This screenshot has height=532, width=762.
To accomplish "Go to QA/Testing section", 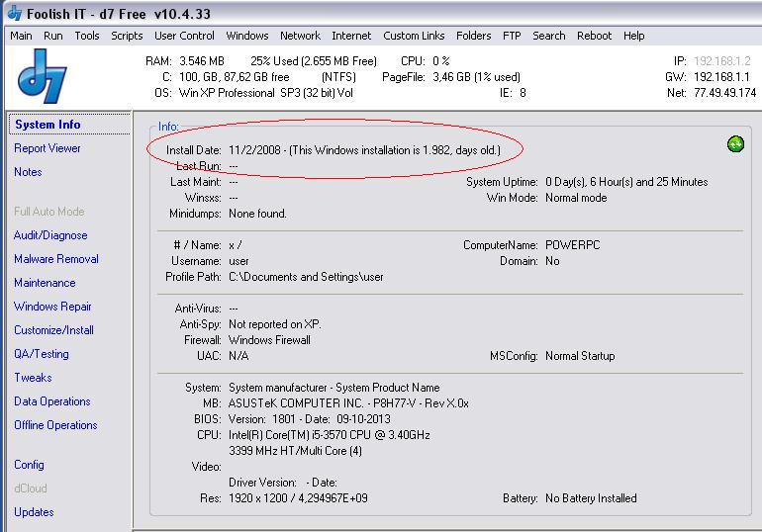I will coord(42,354).
